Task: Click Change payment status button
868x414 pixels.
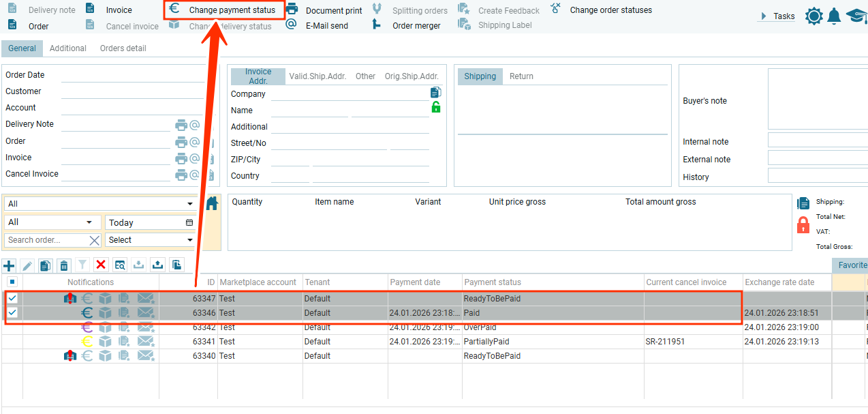Action: click(232, 10)
